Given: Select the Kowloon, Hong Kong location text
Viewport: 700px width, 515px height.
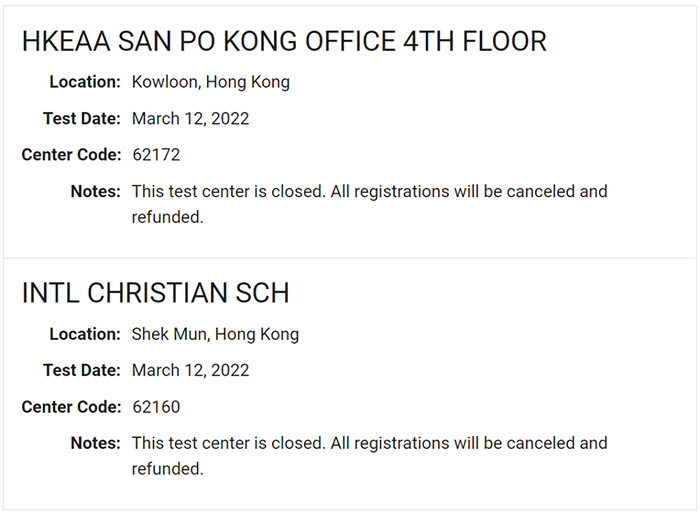Looking at the screenshot, I should [210, 82].
